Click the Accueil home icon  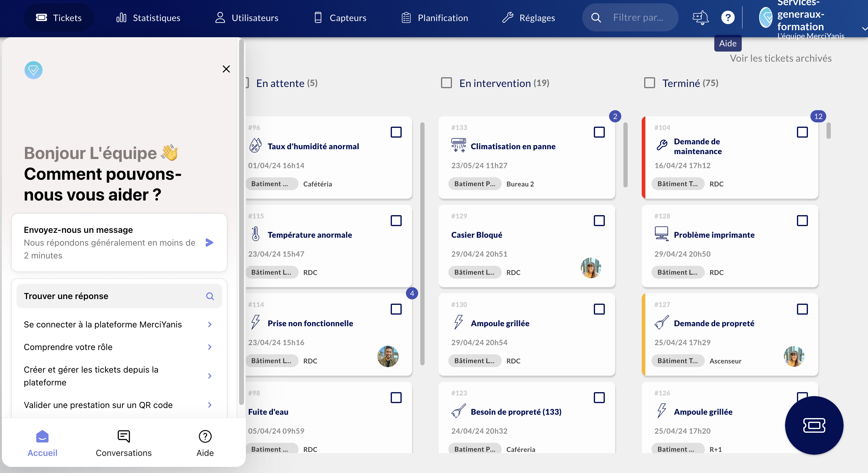coord(42,436)
